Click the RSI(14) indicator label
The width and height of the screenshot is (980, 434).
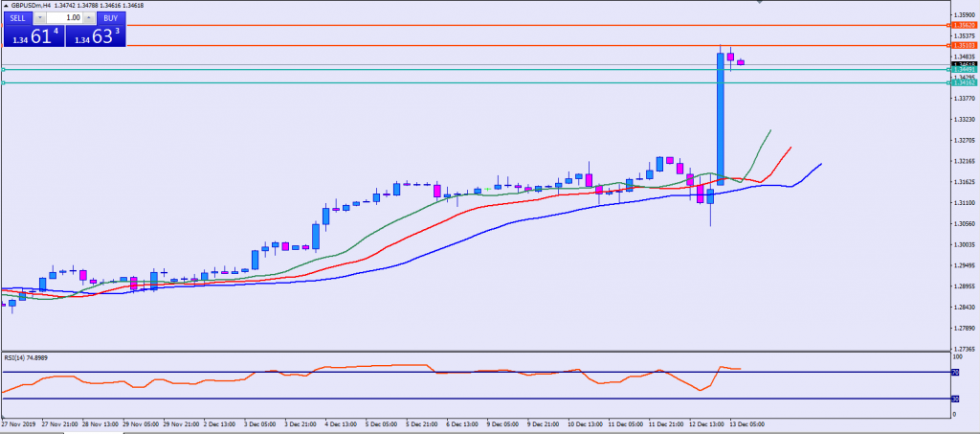coord(26,357)
